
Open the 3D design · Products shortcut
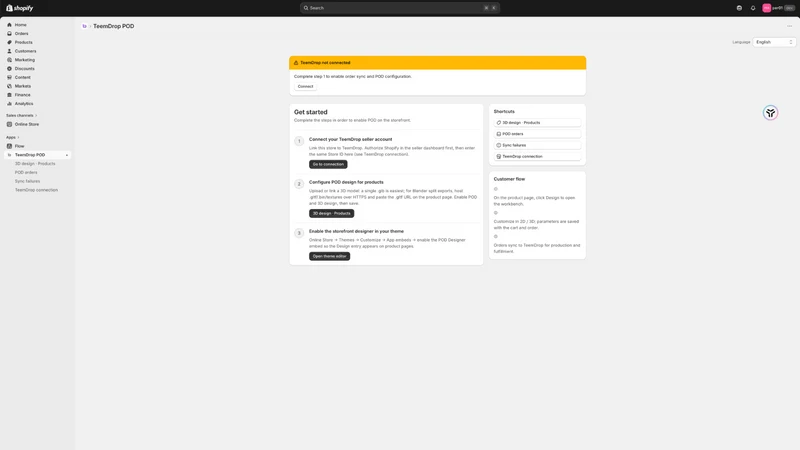coord(537,122)
